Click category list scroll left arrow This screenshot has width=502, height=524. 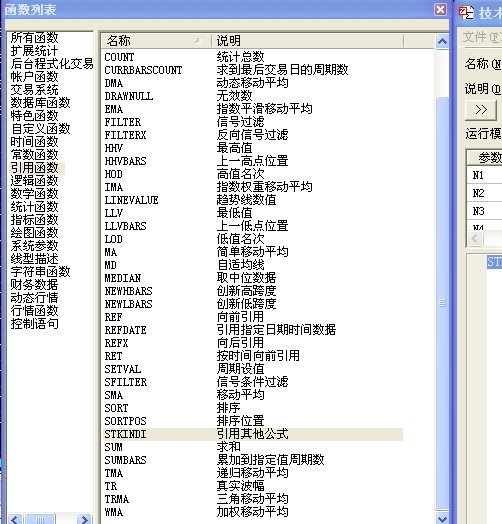tap(14, 519)
